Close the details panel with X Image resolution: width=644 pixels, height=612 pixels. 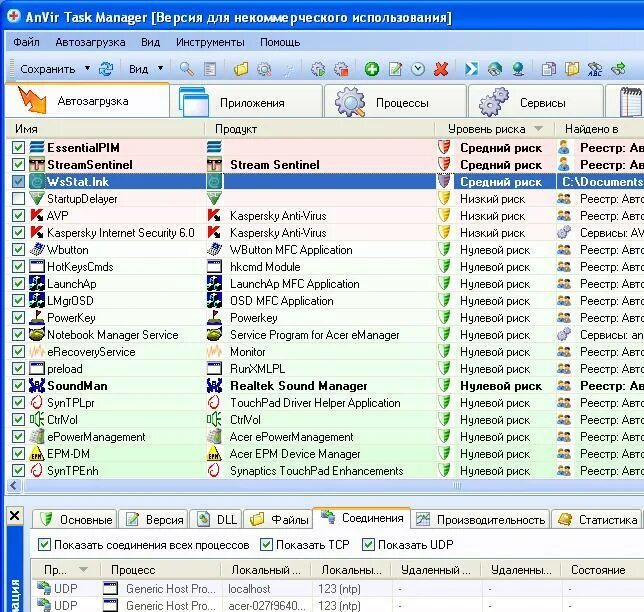pyautogui.click(x=14, y=515)
